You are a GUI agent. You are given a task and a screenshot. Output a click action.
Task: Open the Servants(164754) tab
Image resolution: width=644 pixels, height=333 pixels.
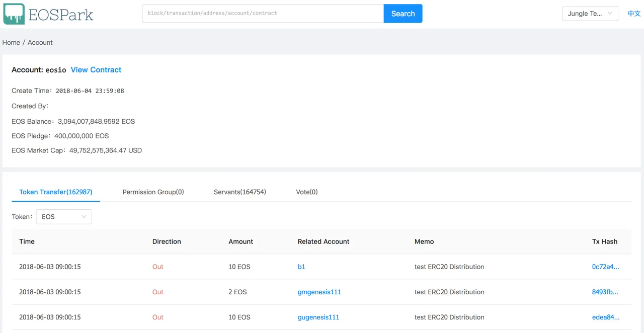click(x=240, y=192)
